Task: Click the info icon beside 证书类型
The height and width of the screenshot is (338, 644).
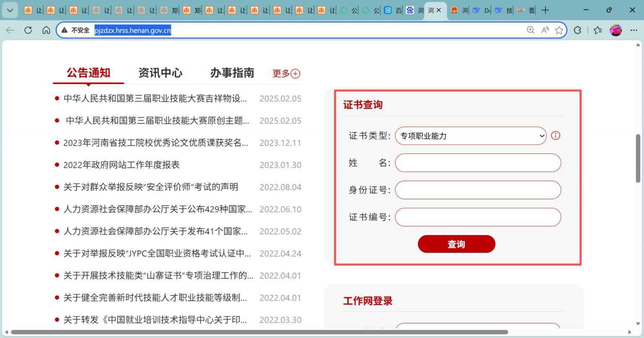Action: (x=556, y=135)
